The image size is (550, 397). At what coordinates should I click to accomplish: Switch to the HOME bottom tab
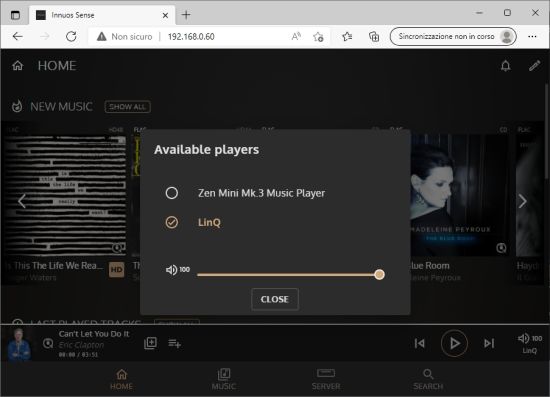121,379
